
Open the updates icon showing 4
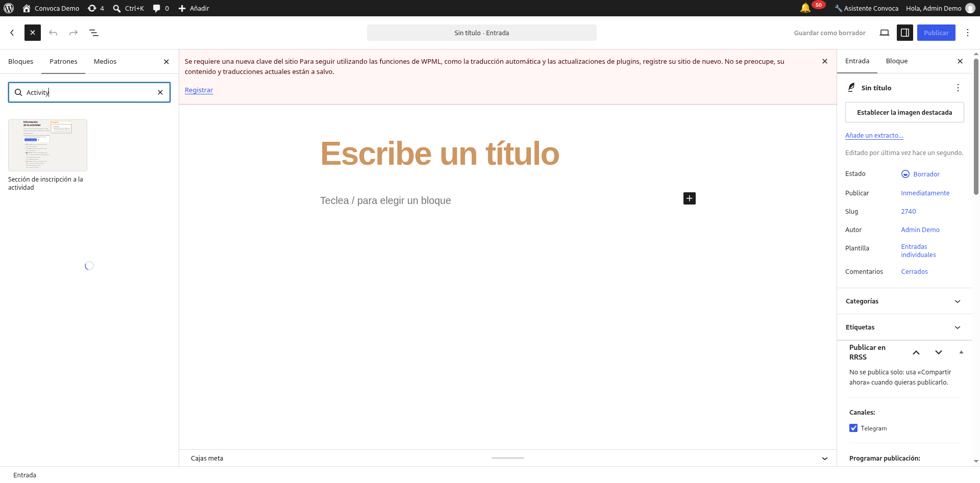(x=96, y=8)
